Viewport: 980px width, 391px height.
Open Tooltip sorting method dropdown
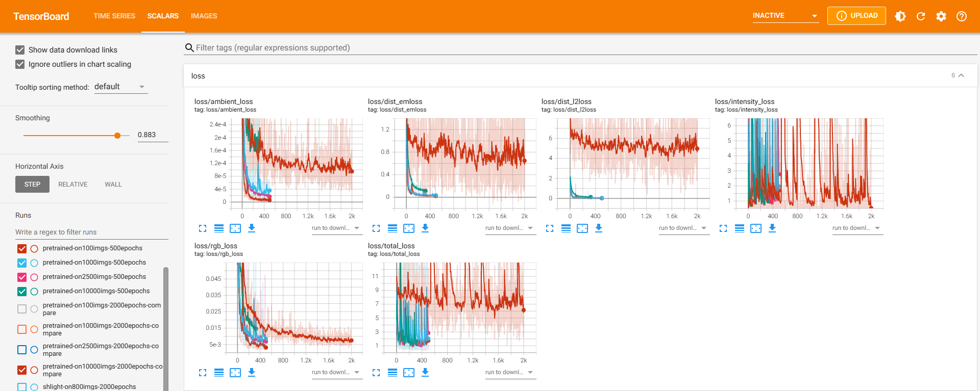pos(120,87)
